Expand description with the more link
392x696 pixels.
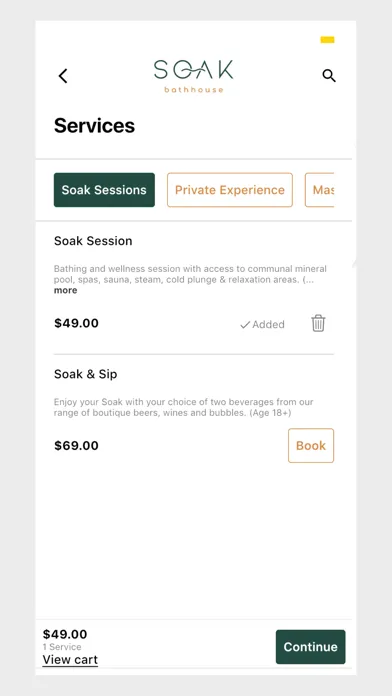click(x=65, y=290)
